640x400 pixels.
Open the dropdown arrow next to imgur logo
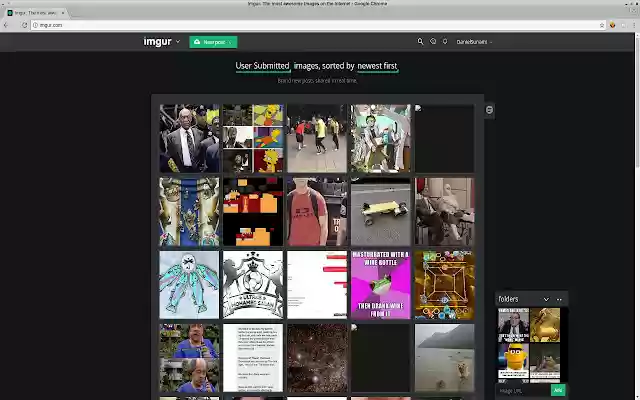(178, 42)
